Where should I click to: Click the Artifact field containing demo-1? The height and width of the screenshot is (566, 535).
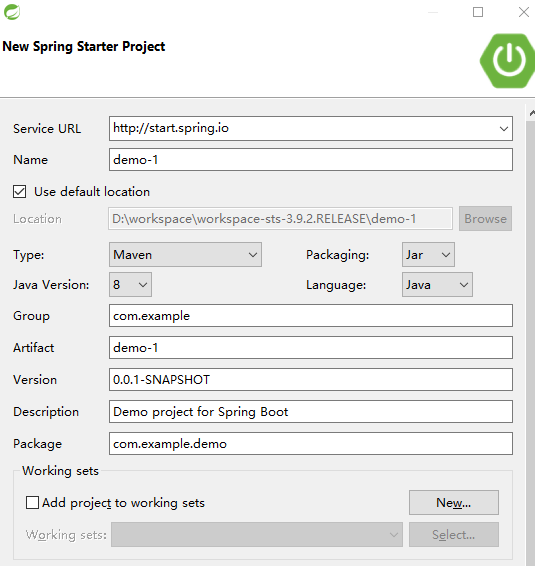pyautogui.click(x=311, y=348)
